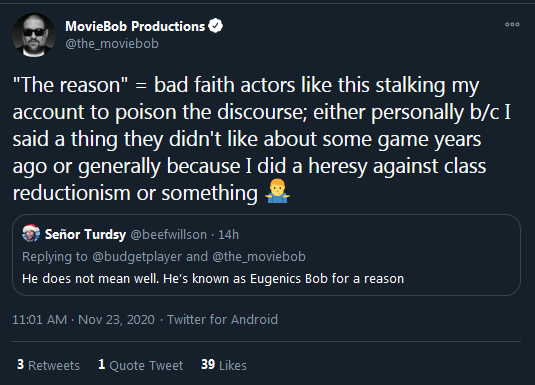Open the quoted tweet's 14h timestamp
The width and height of the screenshot is (535, 385).
point(228,234)
